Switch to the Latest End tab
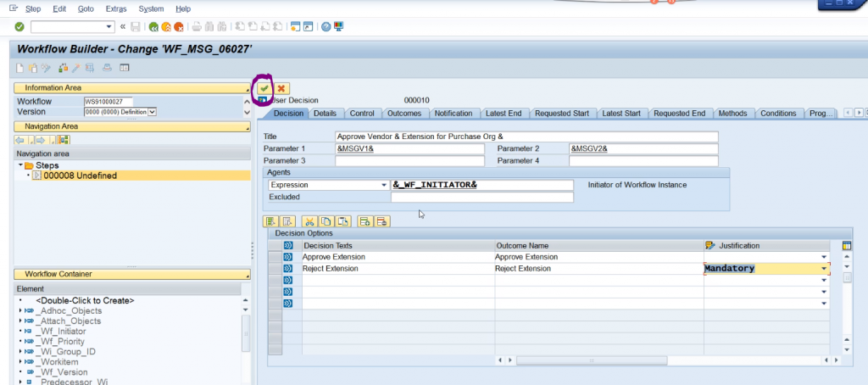This screenshot has height=385, width=868. tap(504, 113)
